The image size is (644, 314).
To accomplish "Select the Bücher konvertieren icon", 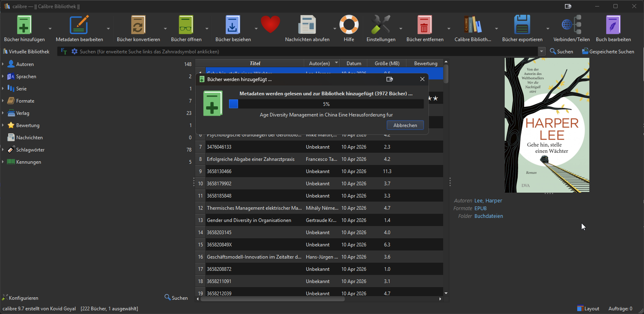I will [x=138, y=25].
